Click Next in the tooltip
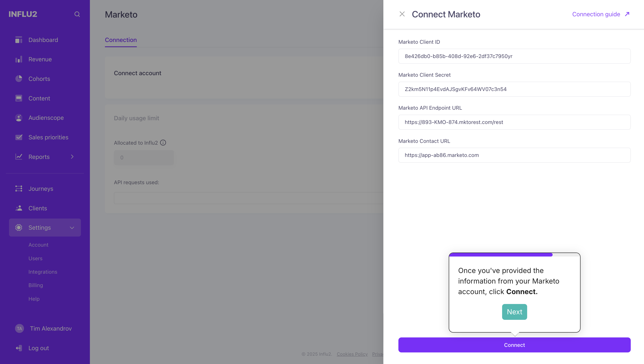The height and width of the screenshot is (364, 644). click(x=514, y=312)
